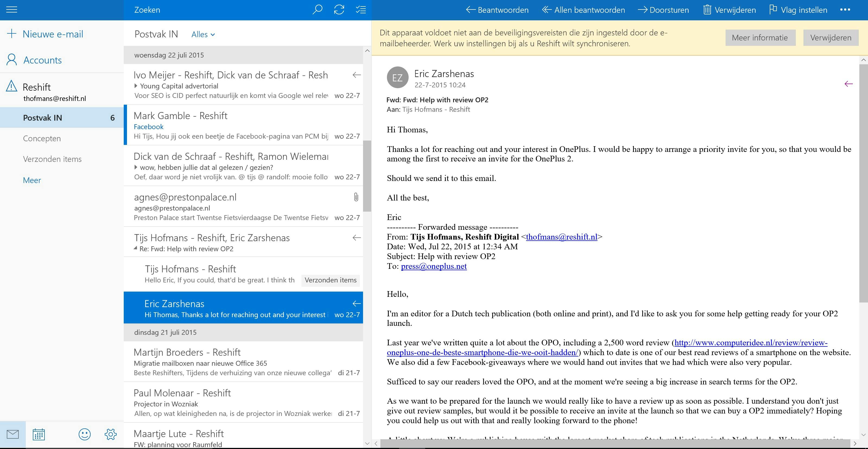Reply with the Beantwoorden button
The width and height of the screenshot is (868, 449).
[497, 10]
